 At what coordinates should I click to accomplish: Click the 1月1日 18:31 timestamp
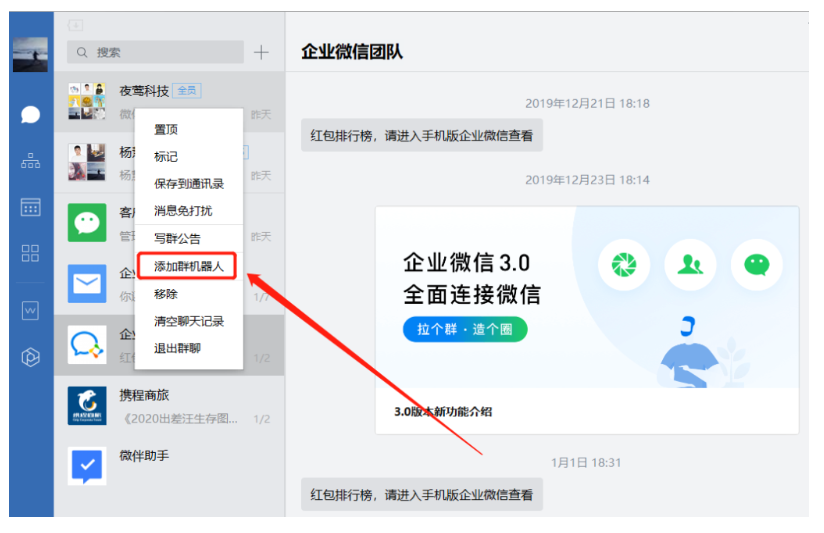[x=586, y=463]
